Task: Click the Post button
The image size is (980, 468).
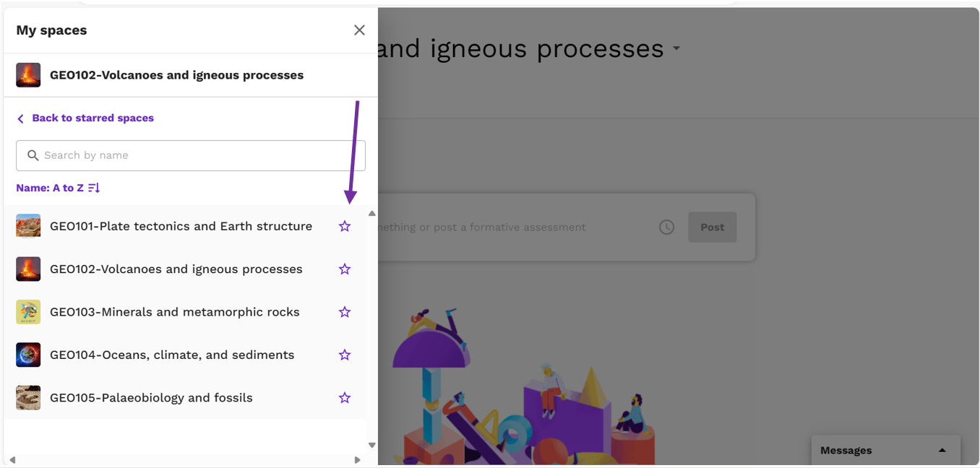Action: [x=712, y=227]
